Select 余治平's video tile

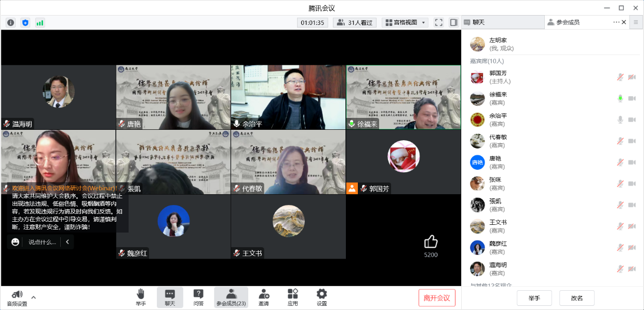(x=288, y=97)
